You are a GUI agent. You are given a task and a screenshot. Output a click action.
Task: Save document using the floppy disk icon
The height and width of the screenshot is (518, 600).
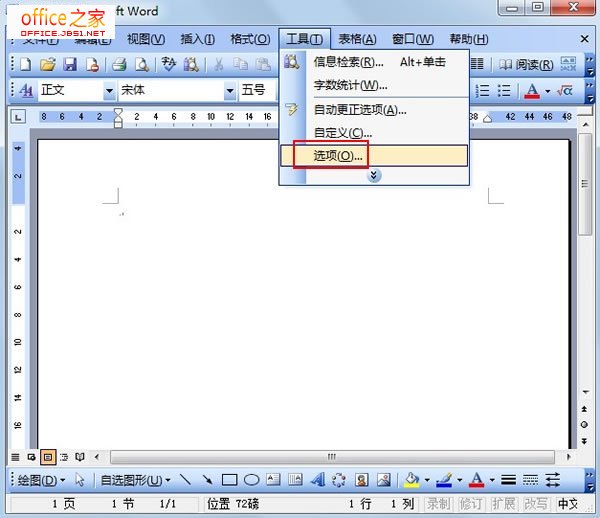(70, 64)
